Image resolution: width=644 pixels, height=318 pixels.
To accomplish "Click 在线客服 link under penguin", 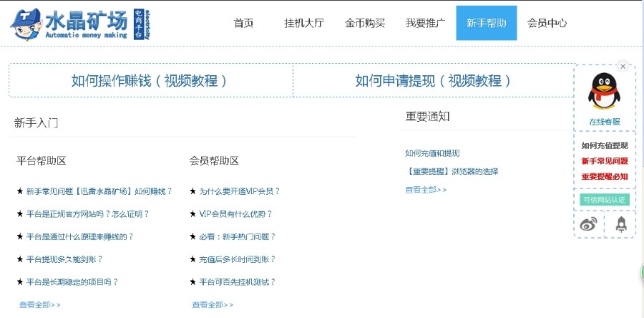I will 605,122.
